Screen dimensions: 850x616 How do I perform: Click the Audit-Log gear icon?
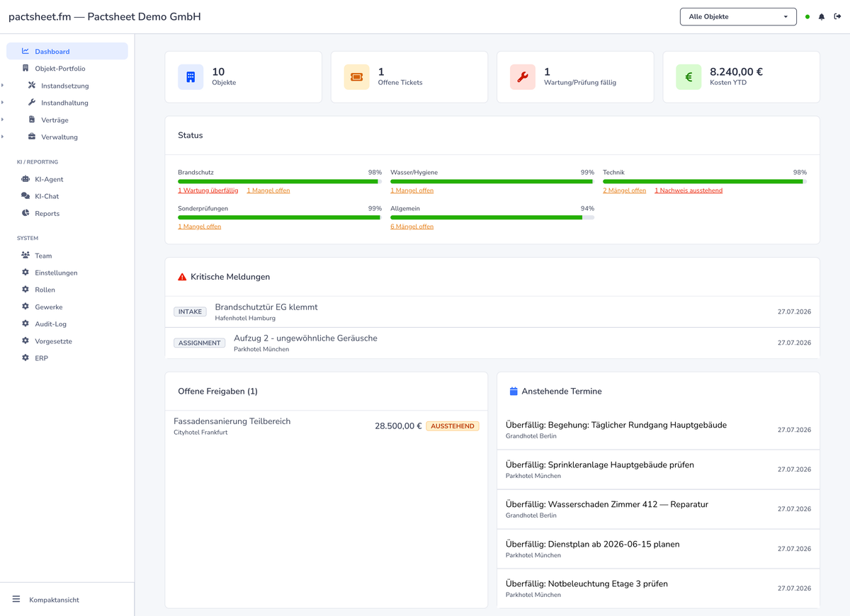click(25, 324)
